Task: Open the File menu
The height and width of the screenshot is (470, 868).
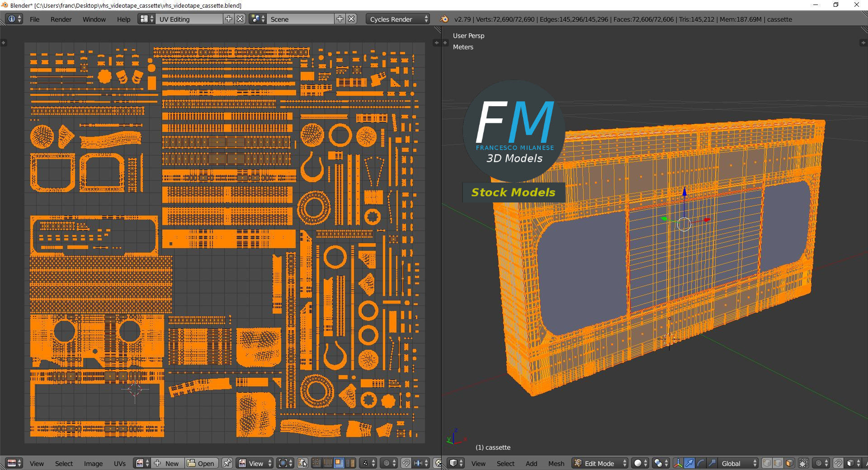Action: tap(34, 19)
